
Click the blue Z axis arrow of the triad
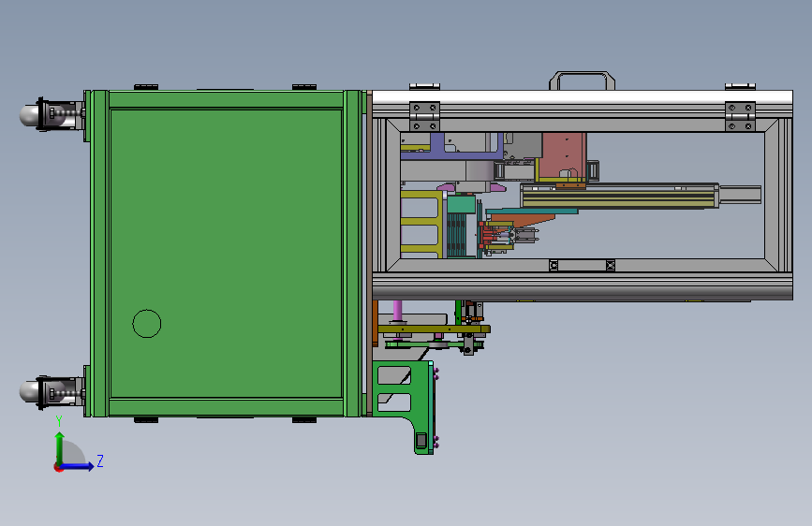tap(78, 466)
